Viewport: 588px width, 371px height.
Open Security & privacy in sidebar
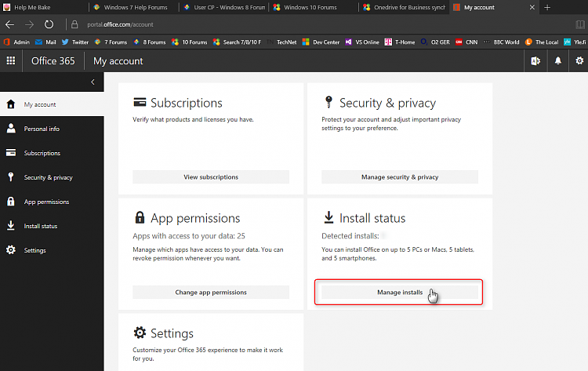(x=52, y=177)
